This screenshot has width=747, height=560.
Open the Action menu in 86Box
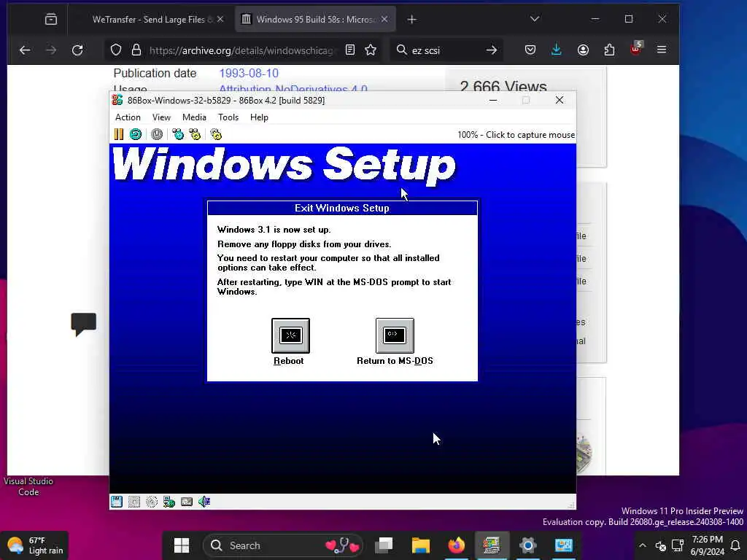click(128, 117)
